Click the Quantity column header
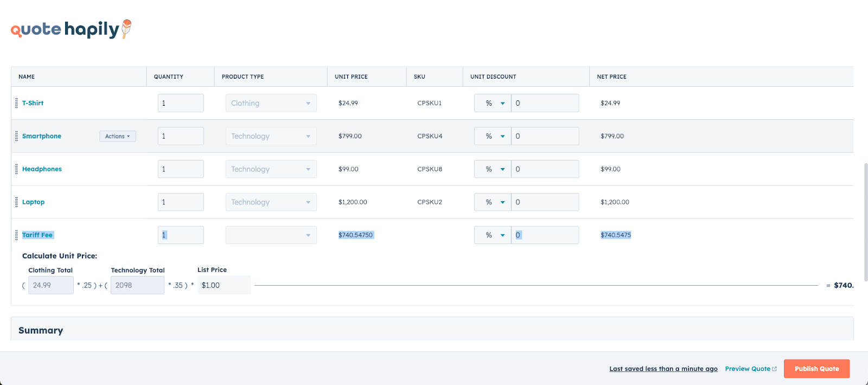Screen dimensions: 868x385 [169, 77]
